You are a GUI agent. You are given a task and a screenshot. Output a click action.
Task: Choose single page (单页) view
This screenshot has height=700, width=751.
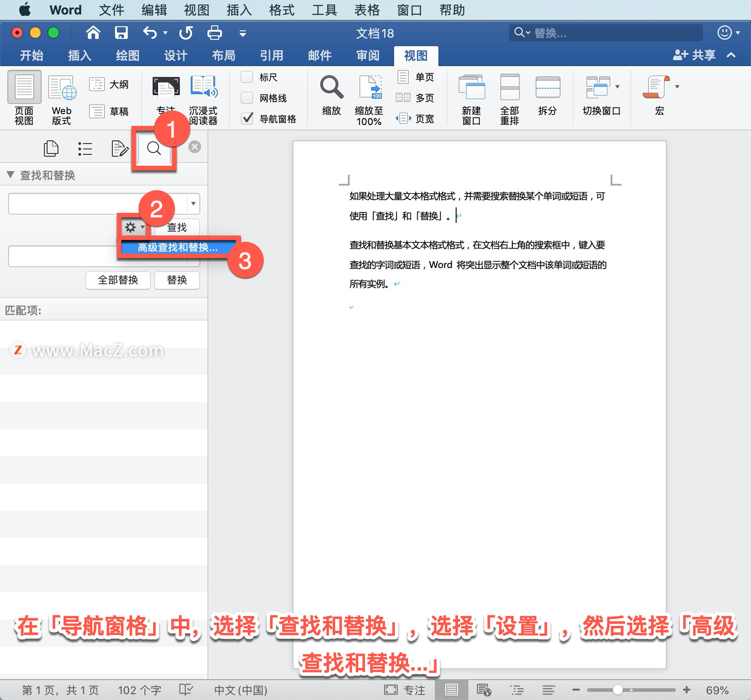[416, 77]
